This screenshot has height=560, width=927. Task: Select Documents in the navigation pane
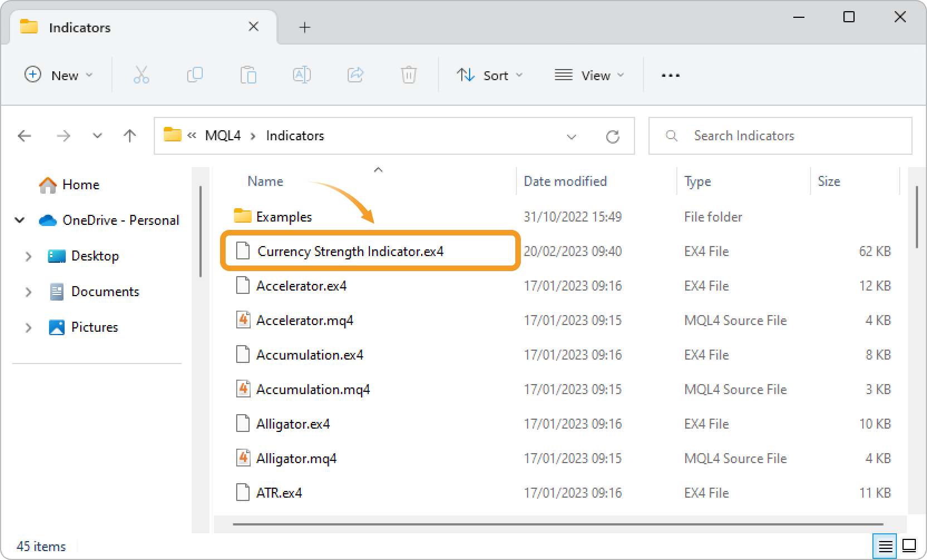pos(105,292)
